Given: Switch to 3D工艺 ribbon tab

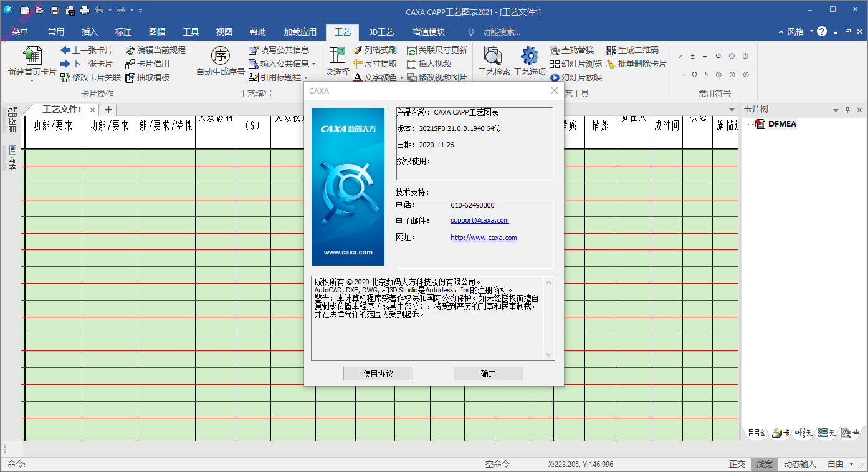Looking at the screenshot, I should [x=381, y=32].
